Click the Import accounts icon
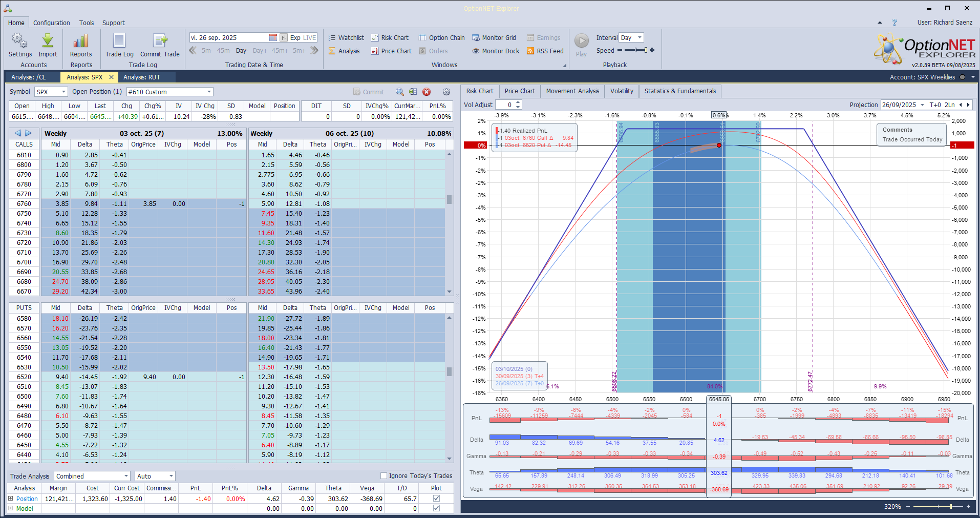980x518 pixels. [x=48, y=45]
